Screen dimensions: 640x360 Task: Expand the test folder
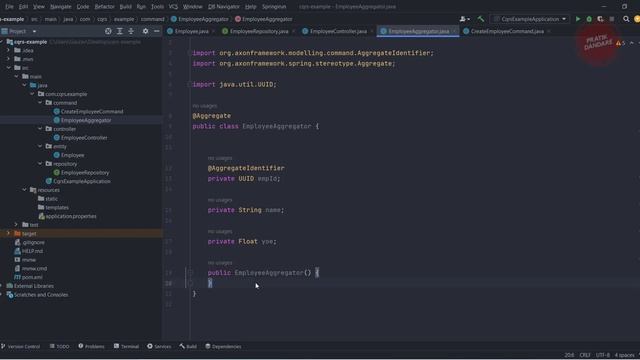click(x=16, y=224)
